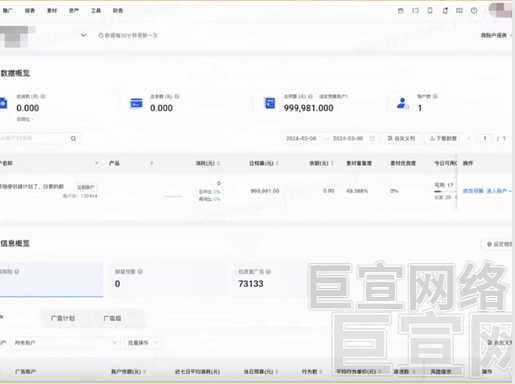Expand the account switcher chevron
Viewport: 515px width, 384px height.
pyautogui.click(x=84, y=35)
